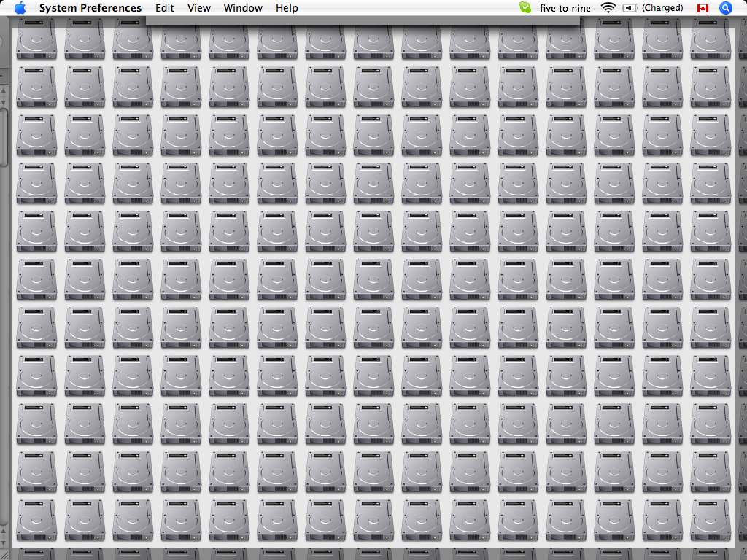Open the View menu
The width and height of the screenshot is (747, 560).
click(198, 8)
